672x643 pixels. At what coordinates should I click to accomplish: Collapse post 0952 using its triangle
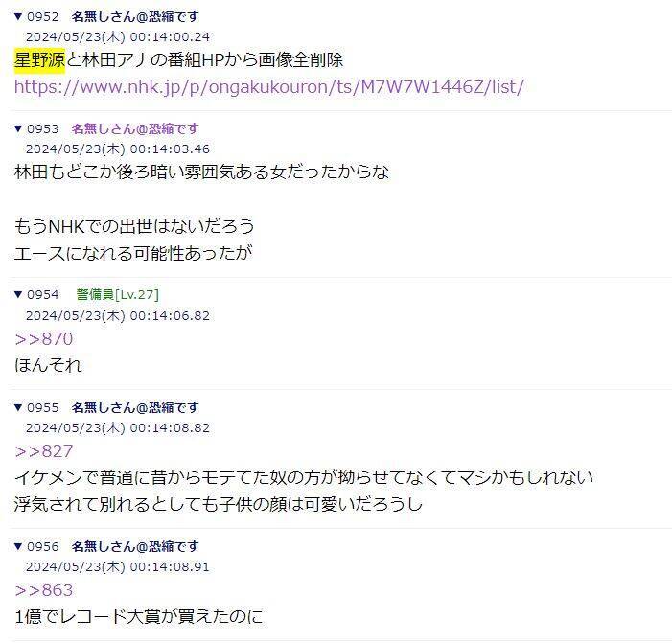pyautogui.click(x=18, y=16)
